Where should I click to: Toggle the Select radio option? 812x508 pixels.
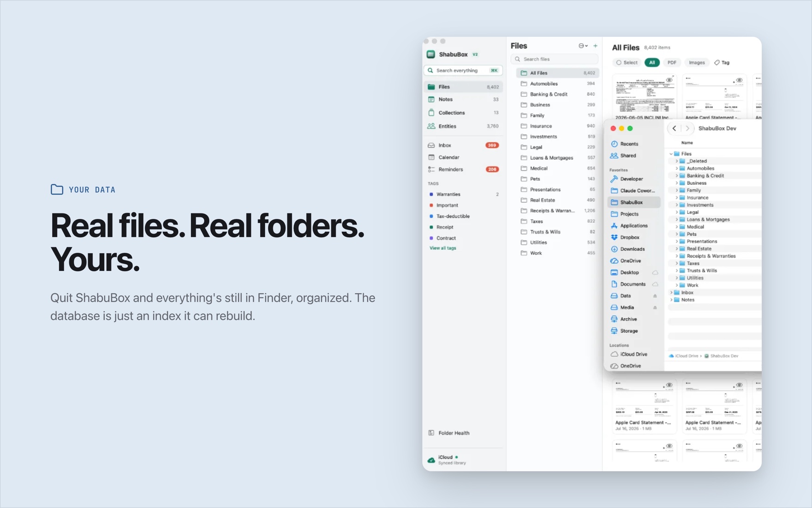[627, 62]
